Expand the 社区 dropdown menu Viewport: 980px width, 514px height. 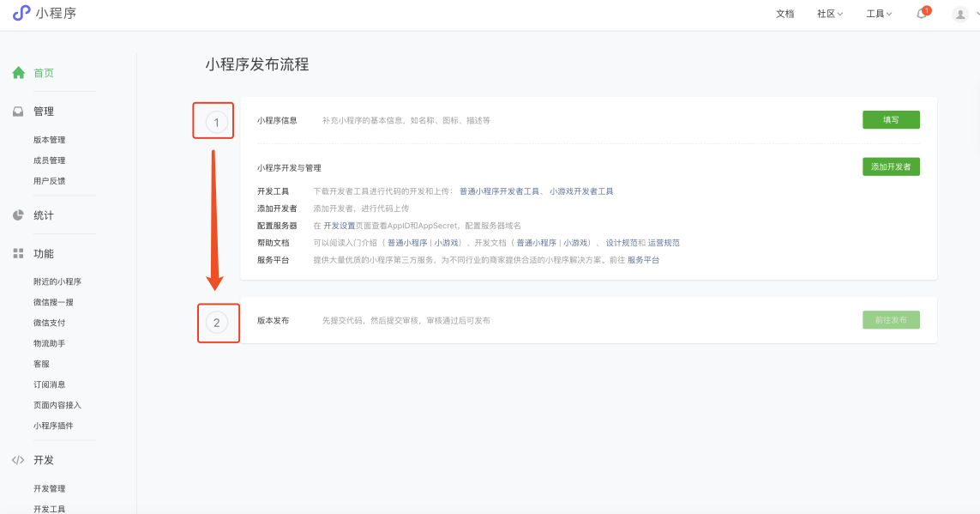(x=830, y=14)
